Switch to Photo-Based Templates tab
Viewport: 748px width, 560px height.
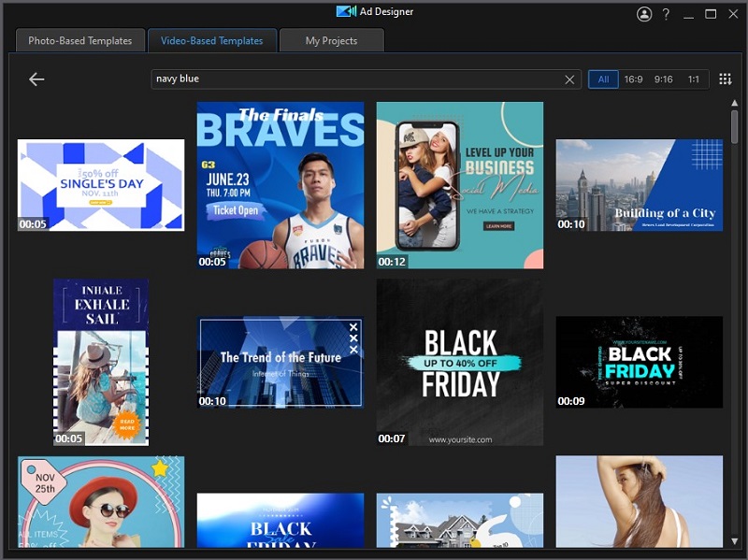tap(80, 40)
